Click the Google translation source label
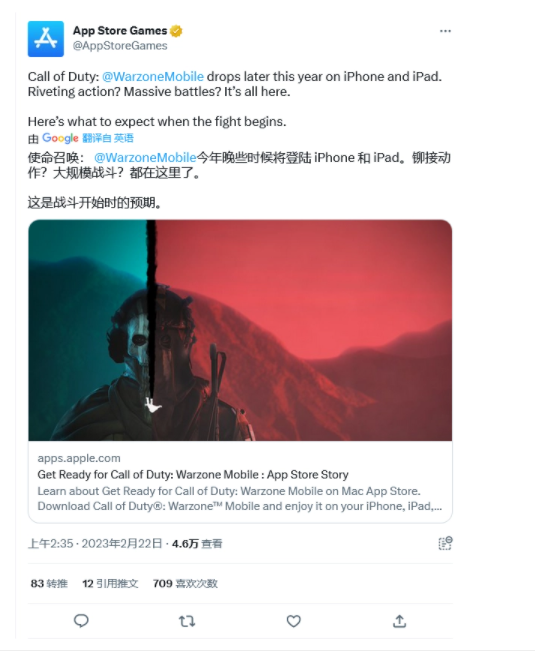Viewport: 535px width, 653px height. [60, 138]
